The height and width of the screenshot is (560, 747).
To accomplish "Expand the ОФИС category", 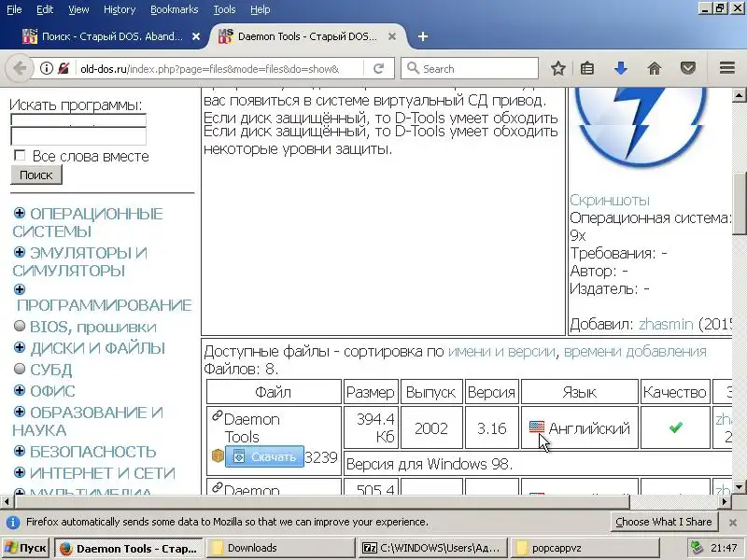I will pyautogui.click(x=20, y=390).
